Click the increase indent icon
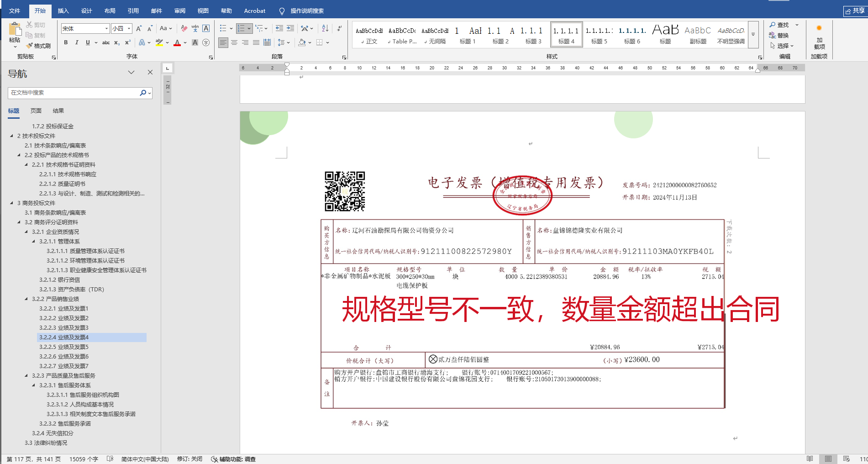The height and width of the screenshot is (464, 868). [290, 28]
